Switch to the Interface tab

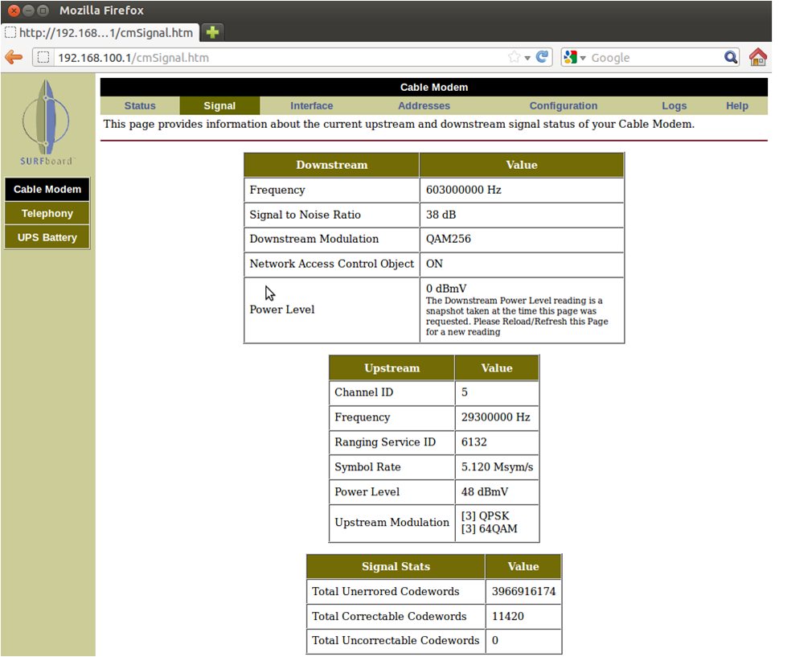point(311,105)
